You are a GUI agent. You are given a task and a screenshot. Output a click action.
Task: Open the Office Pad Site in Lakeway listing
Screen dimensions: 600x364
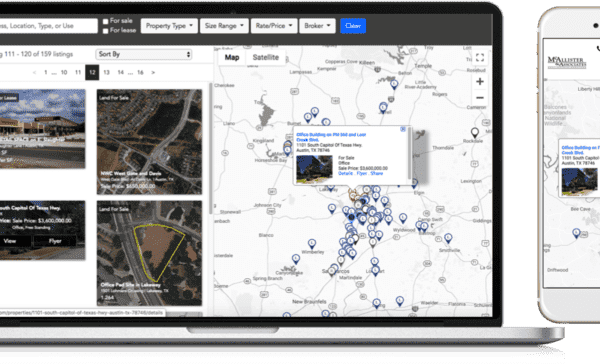[x=149, y=253]
